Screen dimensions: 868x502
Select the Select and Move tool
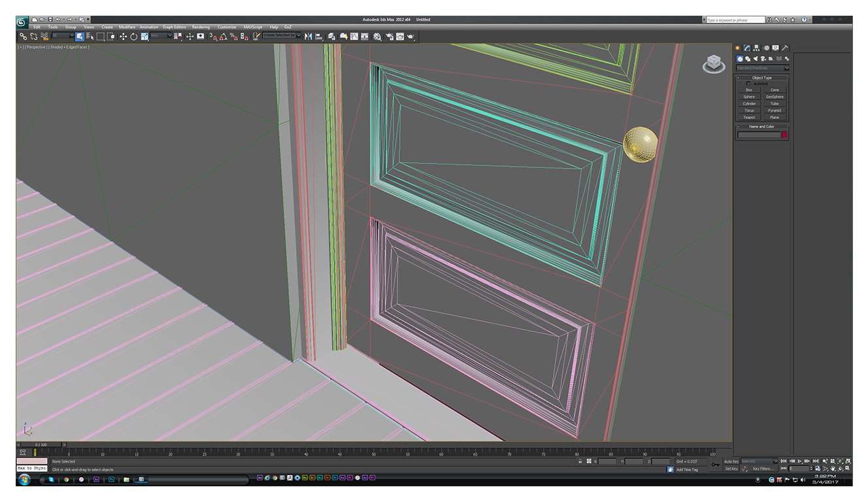click(x=124, y=37)
